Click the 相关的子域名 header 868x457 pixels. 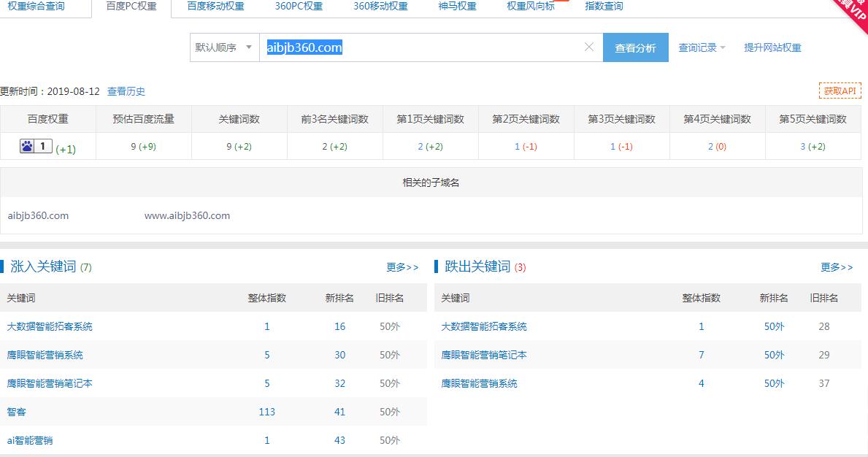tap(431, 183)
